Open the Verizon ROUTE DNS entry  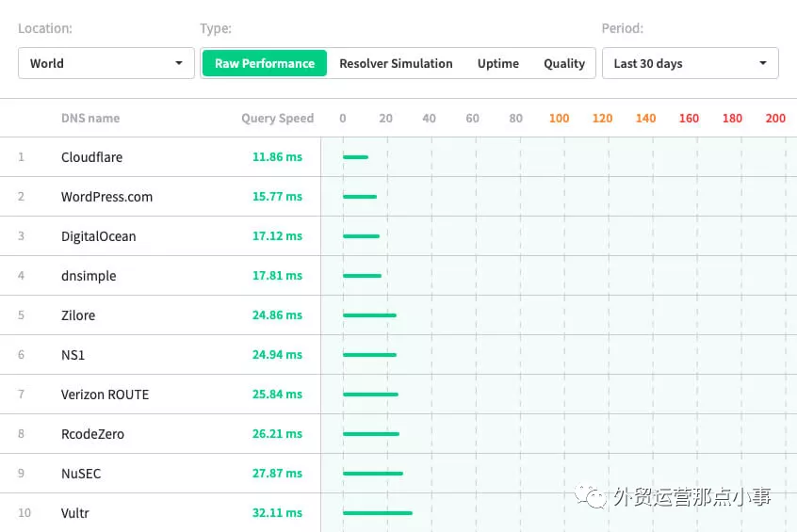coord(105,395)
